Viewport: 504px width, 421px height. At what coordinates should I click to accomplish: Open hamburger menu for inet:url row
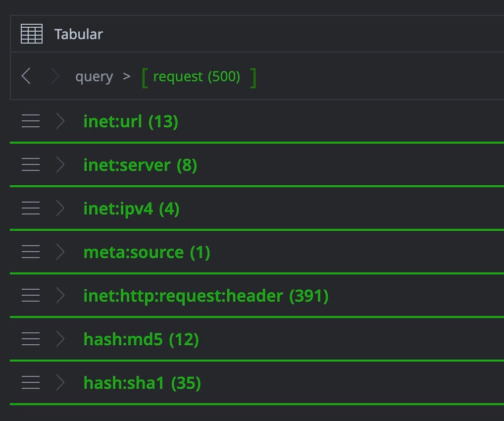(x=31, y=121)
